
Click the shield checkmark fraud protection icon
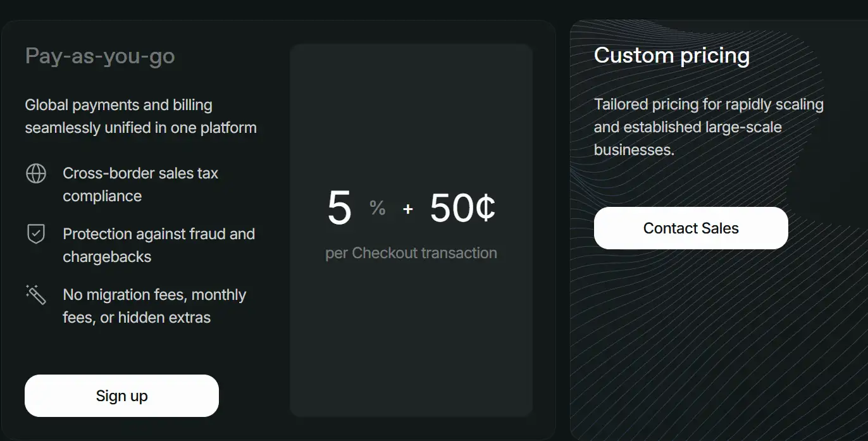[x=36, y=234]
